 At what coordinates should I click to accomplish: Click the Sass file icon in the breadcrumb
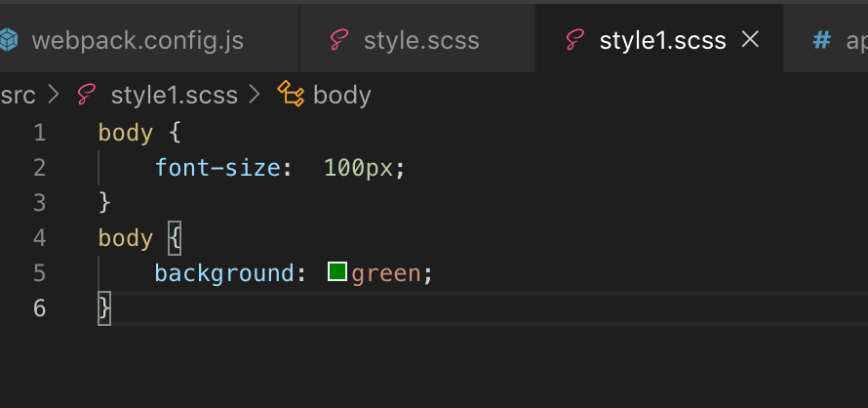coord(88,95)
